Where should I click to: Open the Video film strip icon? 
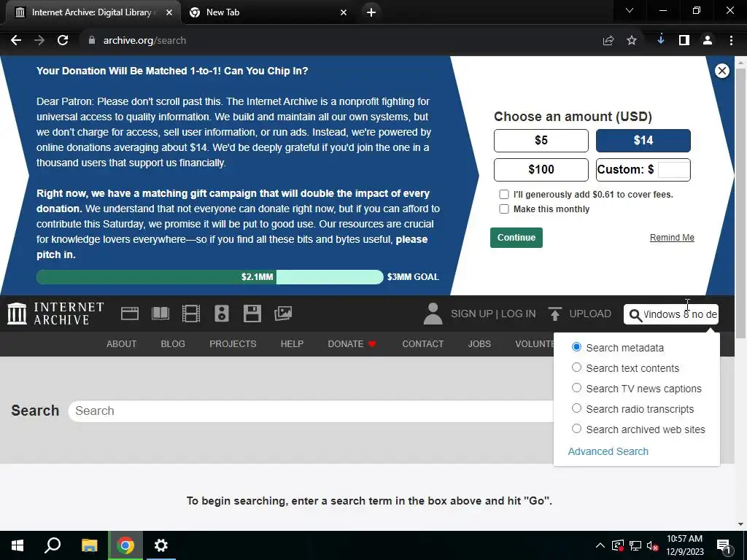click(191, 314)
